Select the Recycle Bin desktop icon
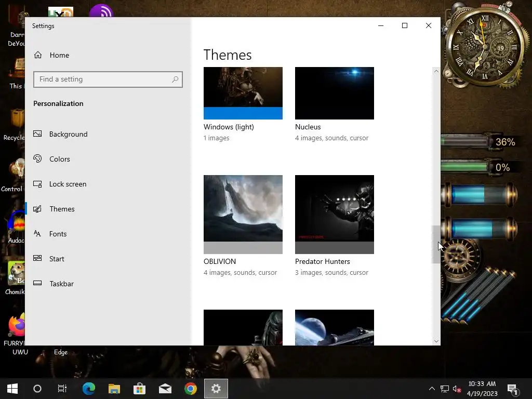The width and height of the screenshot is (532, 399). 14,124
